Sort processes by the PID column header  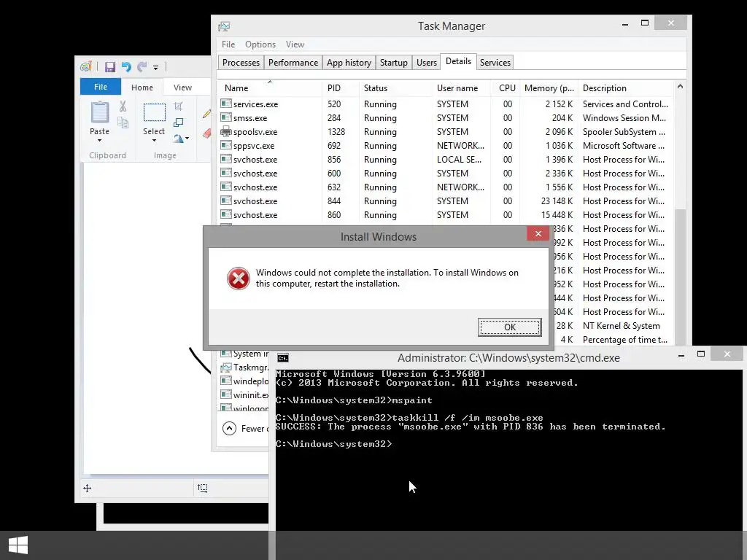click(x=340, y=88)
